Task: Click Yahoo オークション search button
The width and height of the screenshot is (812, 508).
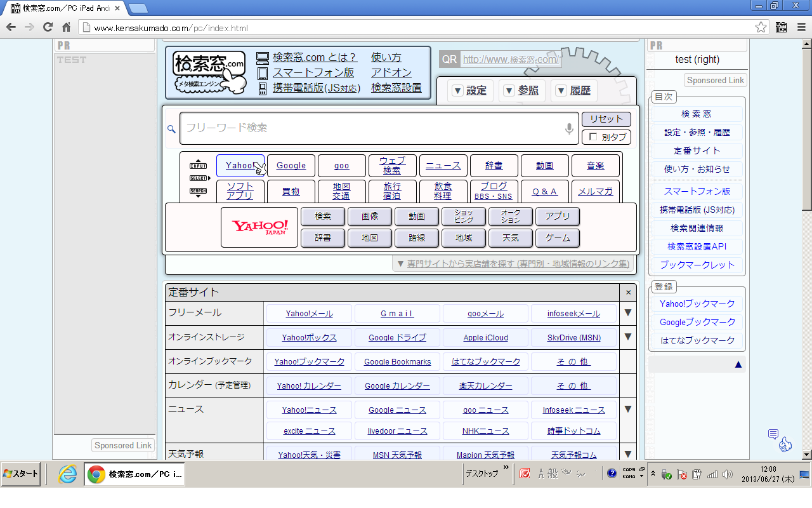Action: point(511,217)
